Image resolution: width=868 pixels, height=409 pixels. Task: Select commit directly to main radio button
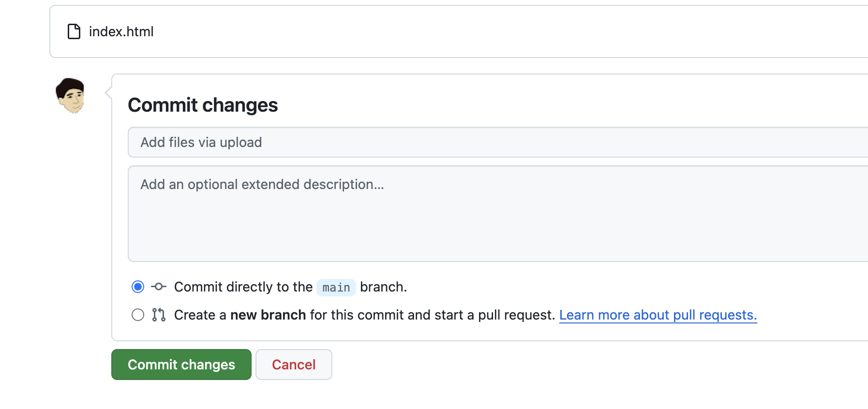click(x=138, y=287)
